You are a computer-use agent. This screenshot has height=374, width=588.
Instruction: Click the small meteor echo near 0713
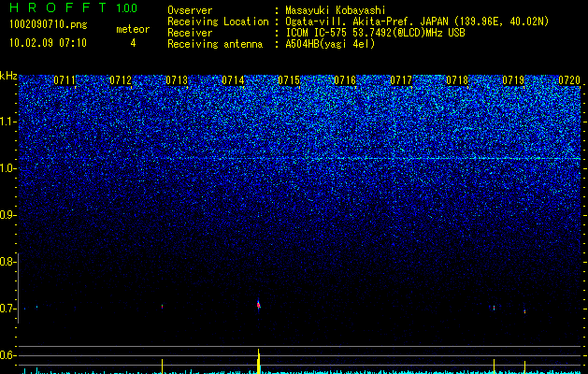click(162, 306)
